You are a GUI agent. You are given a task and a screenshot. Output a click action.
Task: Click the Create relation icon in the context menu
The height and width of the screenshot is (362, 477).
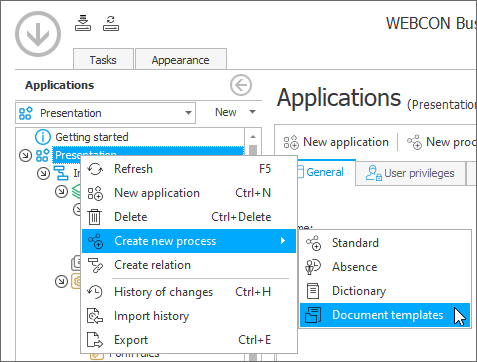tap(95, 265)
